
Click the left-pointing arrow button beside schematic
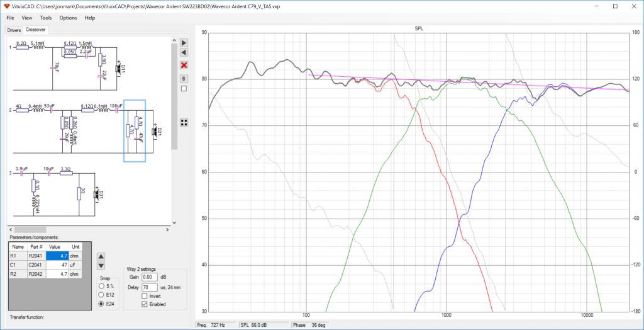[184, 53]
